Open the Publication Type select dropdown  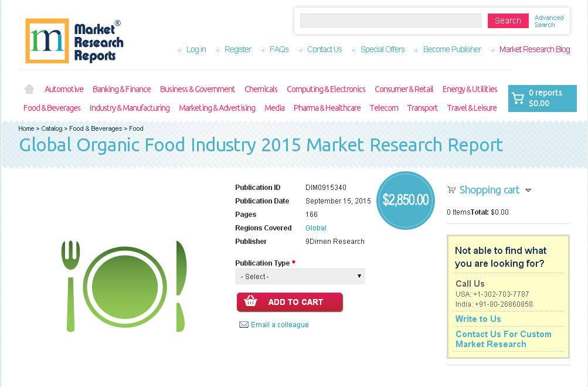(300, 276)
